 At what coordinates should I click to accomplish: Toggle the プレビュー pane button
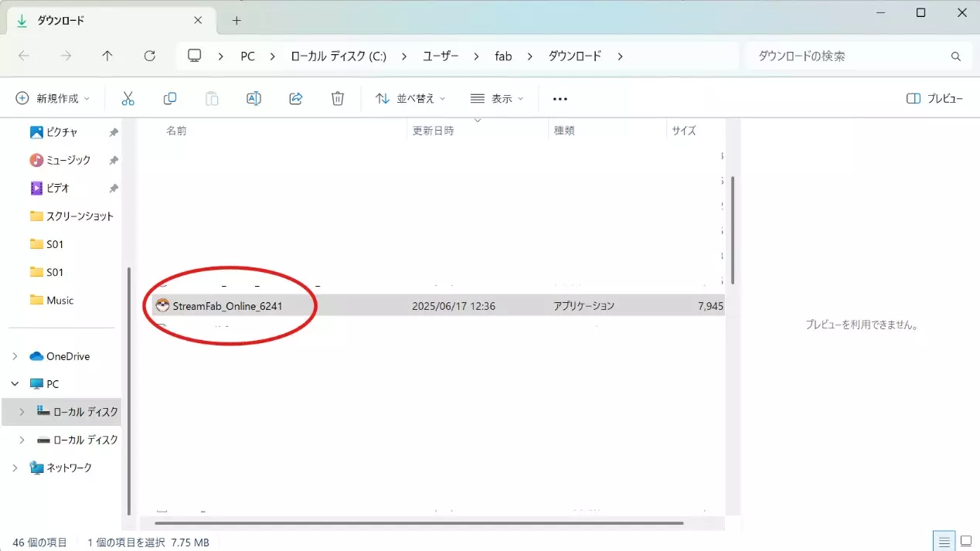click(935, 99)
